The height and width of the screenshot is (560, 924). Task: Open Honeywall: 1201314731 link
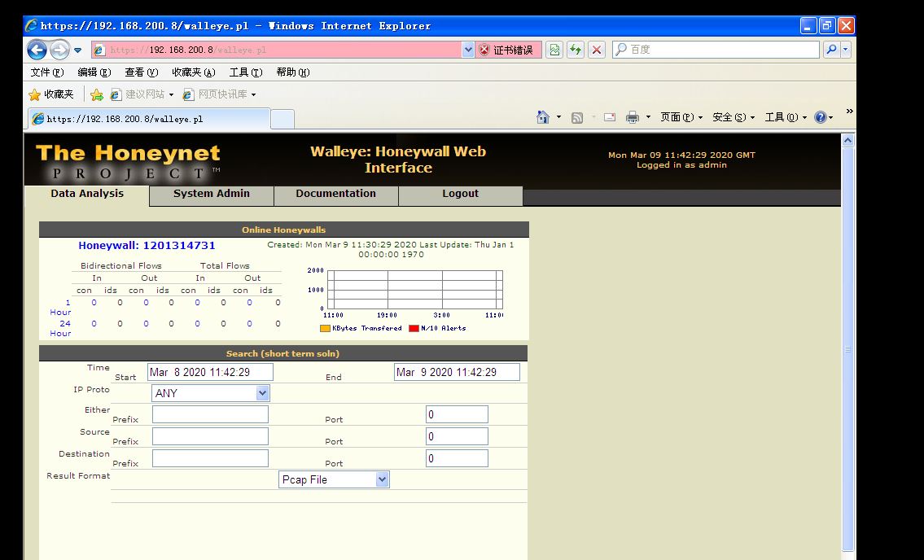(147, 246)
